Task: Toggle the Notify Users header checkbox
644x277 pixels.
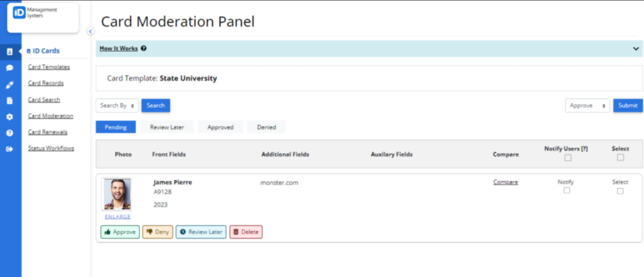Action: [567, 158]
